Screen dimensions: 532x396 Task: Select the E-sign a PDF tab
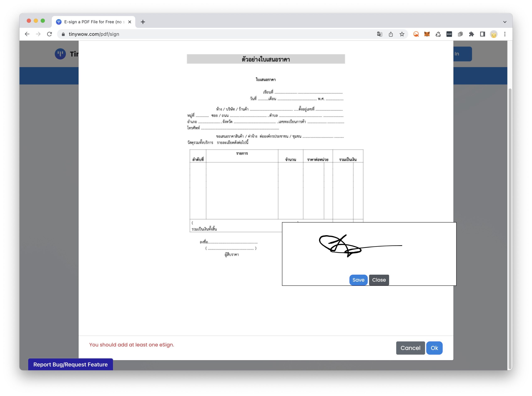click(x=92, y=22)
